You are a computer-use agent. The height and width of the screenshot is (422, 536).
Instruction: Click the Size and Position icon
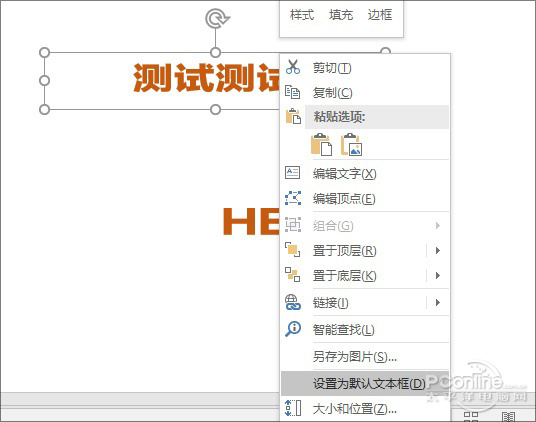click(293, 408)
